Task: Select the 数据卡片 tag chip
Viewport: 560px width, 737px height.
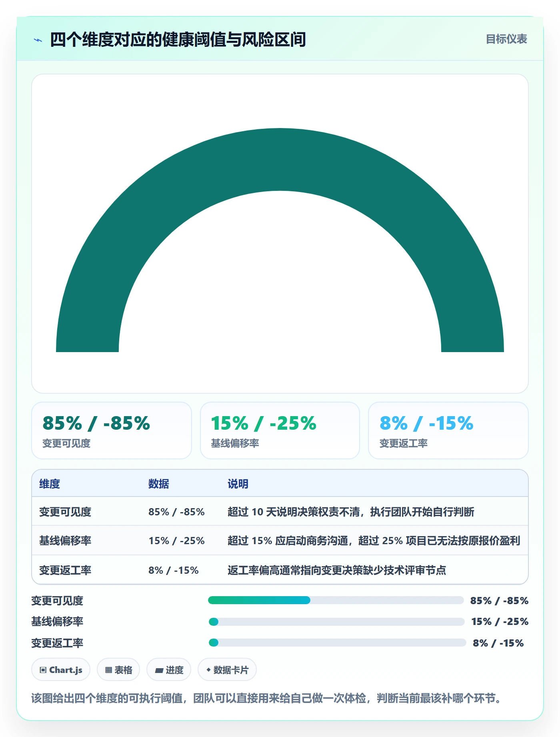Action: point(227,670)
